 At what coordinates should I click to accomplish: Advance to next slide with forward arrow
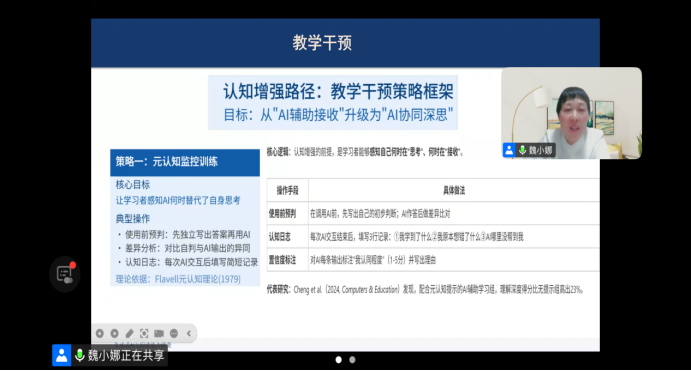point(115,334)
